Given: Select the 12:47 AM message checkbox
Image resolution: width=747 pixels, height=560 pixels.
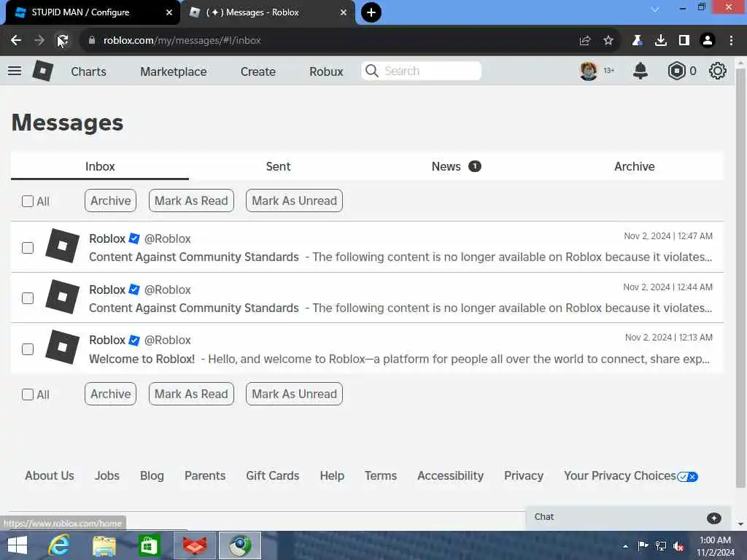Looking at the screenshot, I should pyautogui.click(x=28, y=248).
